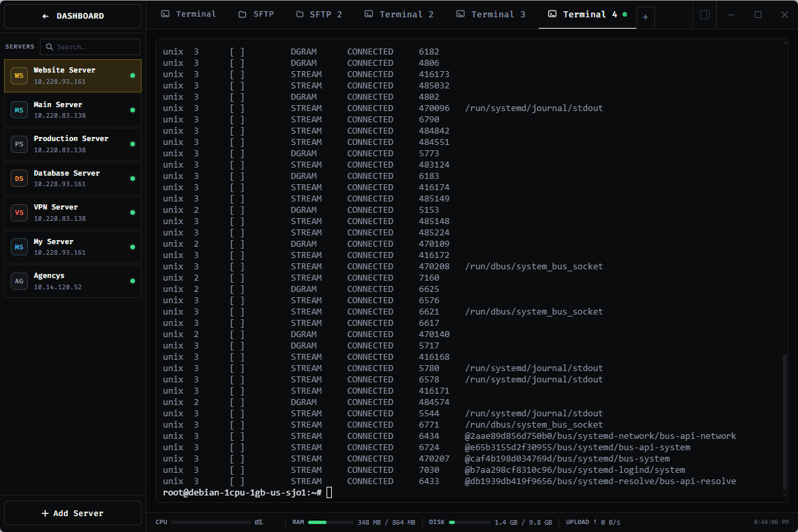Switch to the Terminal 3 tab
This screenshot has height=532, width=798.
coord(491,14)
